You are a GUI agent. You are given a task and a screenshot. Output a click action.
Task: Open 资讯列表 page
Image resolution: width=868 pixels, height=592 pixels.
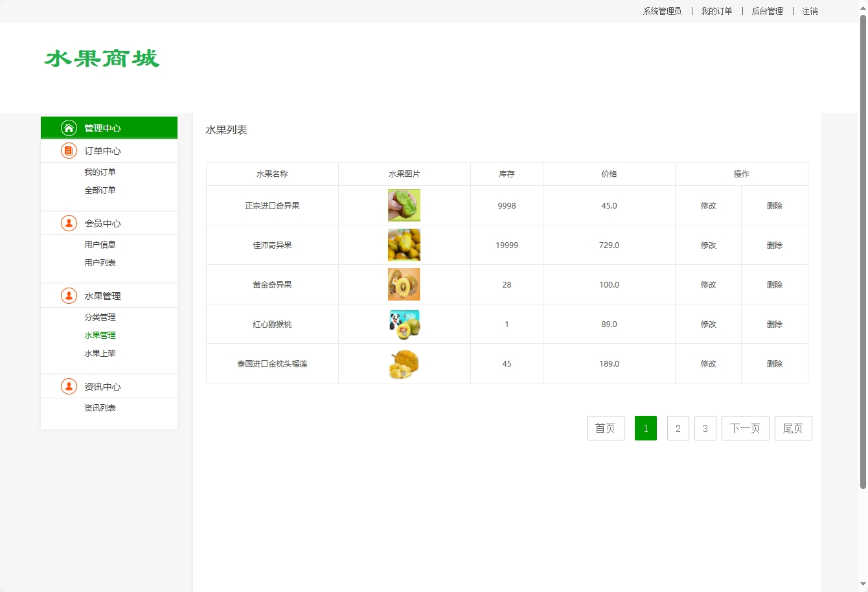pyautogui.click(x=100, y=407)
